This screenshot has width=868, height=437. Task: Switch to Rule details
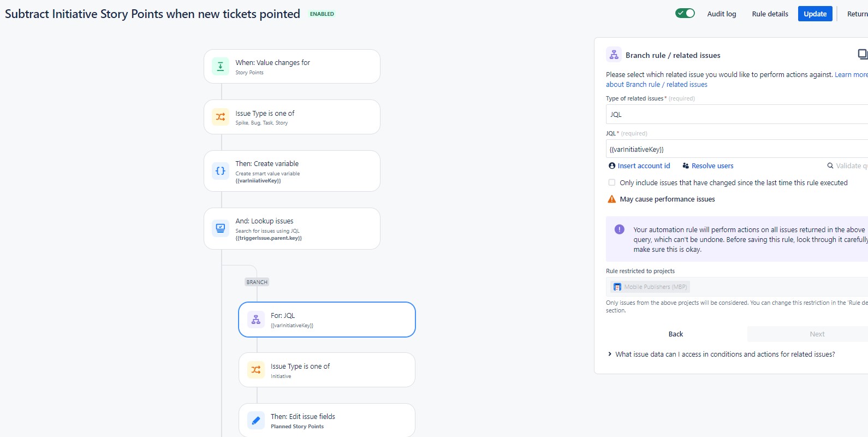770,14
